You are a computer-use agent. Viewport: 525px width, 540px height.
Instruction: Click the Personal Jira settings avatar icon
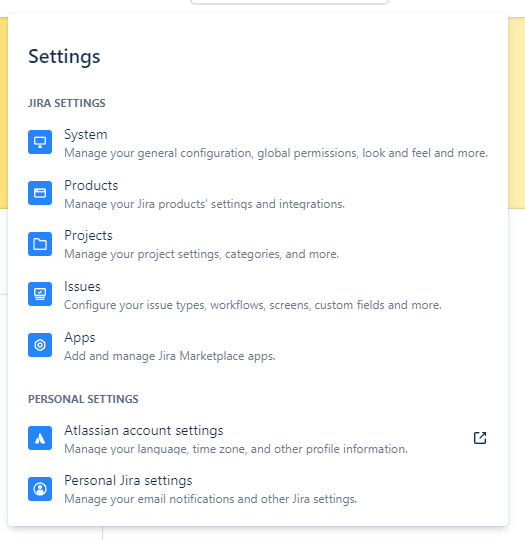pos(40,489)
